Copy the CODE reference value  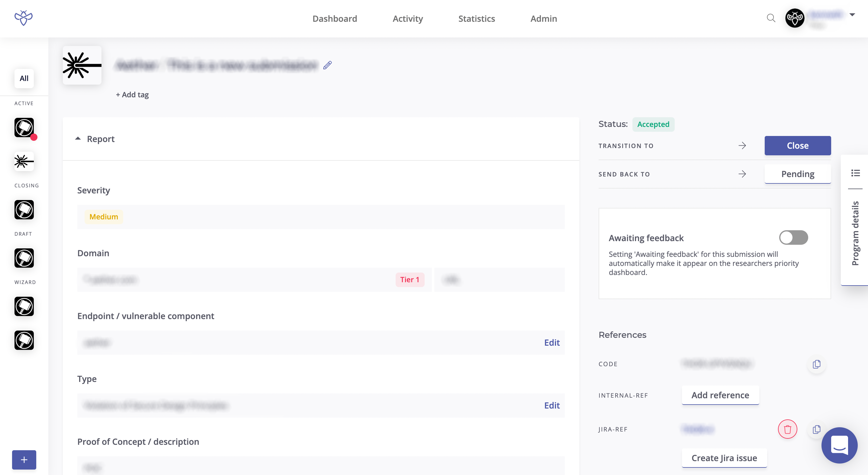816,364
